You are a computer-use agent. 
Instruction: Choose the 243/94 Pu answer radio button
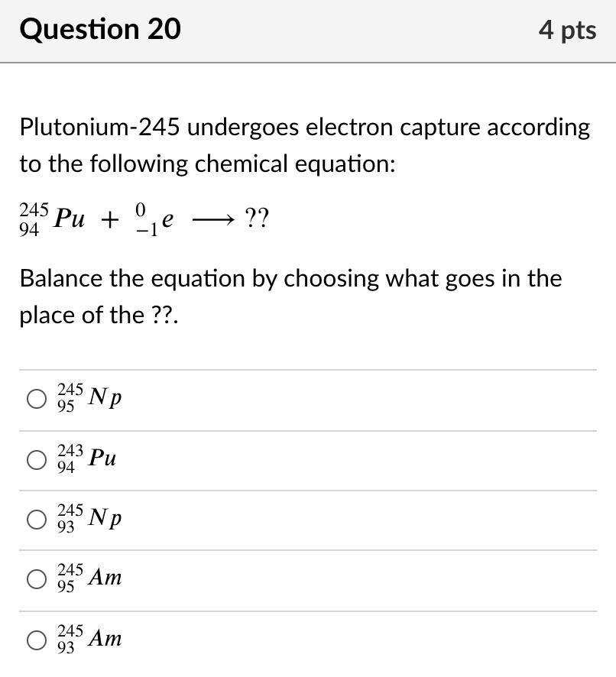[37, 460]
